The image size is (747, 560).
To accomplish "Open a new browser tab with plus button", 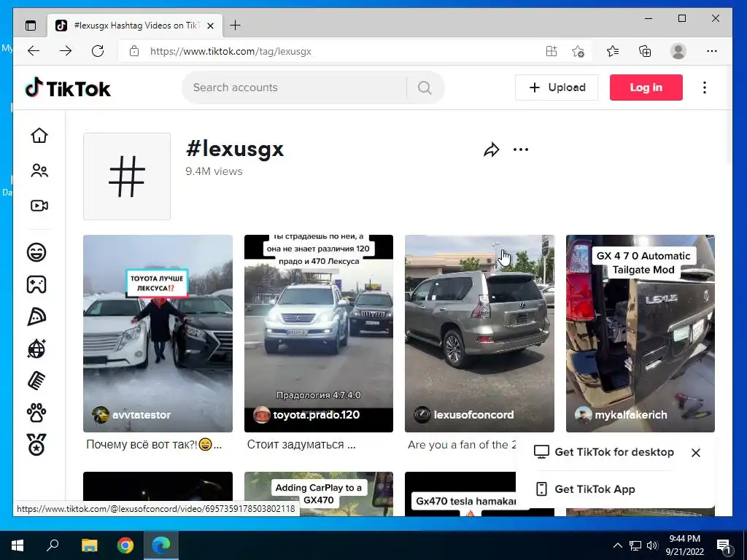I will 235,26.
